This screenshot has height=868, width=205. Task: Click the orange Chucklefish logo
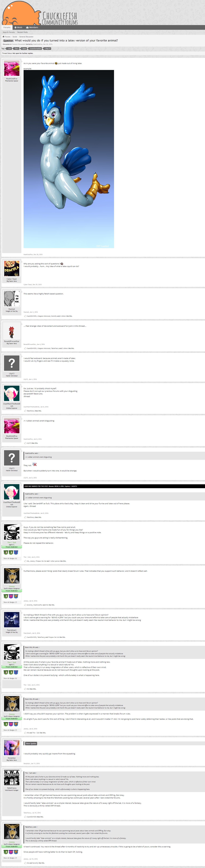pos(19,13)
